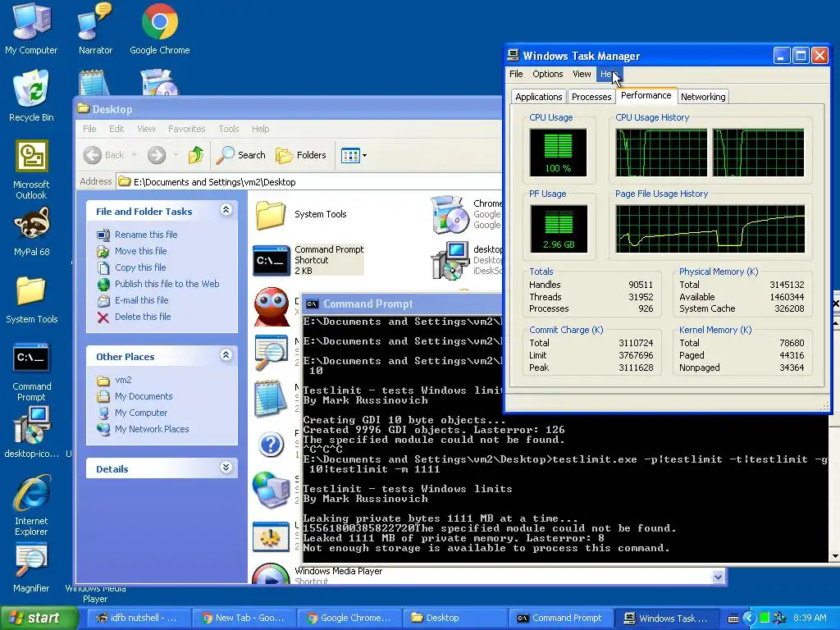Select the red Agent character icon in Explorer

tap(272, 307)
